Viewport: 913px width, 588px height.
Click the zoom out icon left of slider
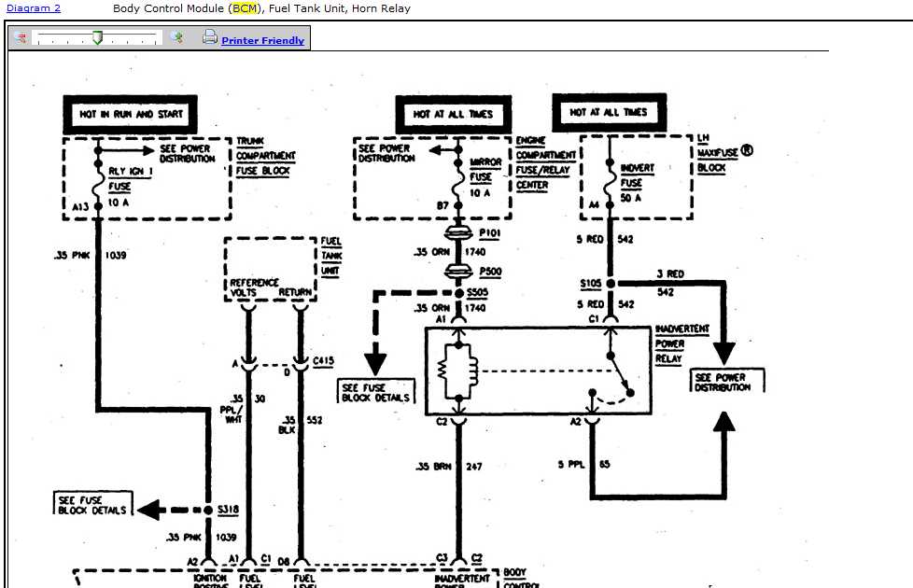pyautogui.click(x=21, y=38)
